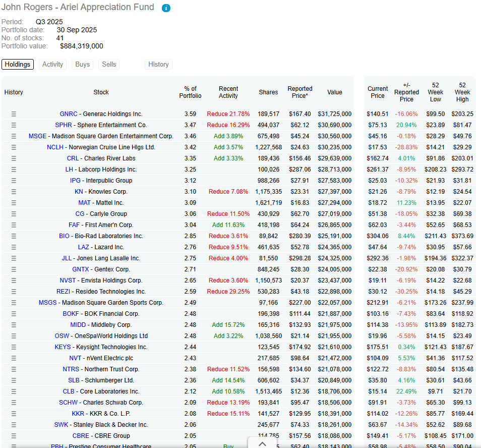
Task: Open history icon for REZI Resideo row
Action: click(x=14, y=292)
